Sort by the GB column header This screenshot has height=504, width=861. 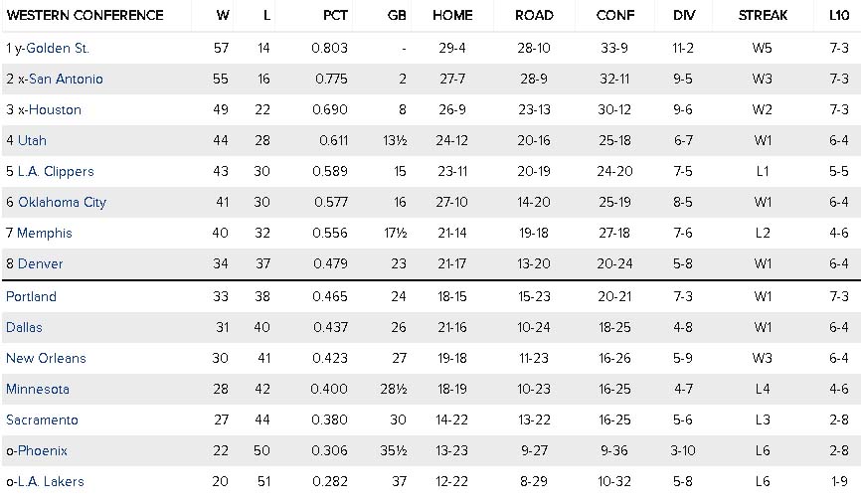pos(396,15)
